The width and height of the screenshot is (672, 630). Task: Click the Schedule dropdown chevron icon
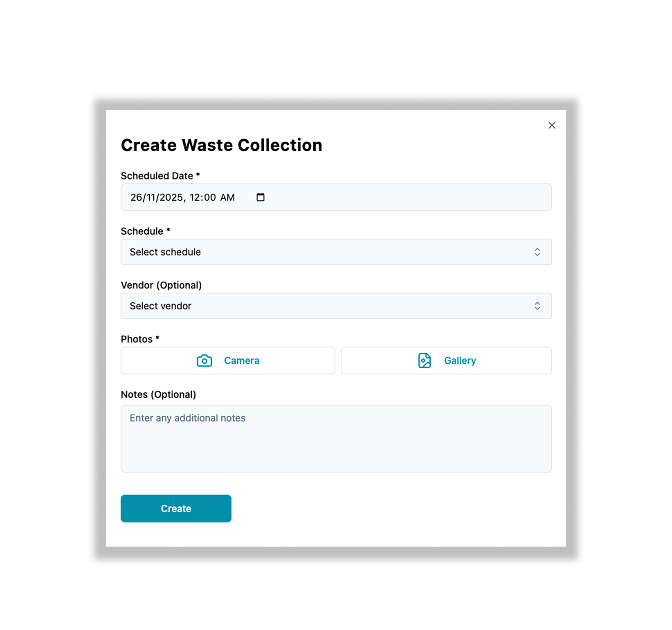click(538, 252)
